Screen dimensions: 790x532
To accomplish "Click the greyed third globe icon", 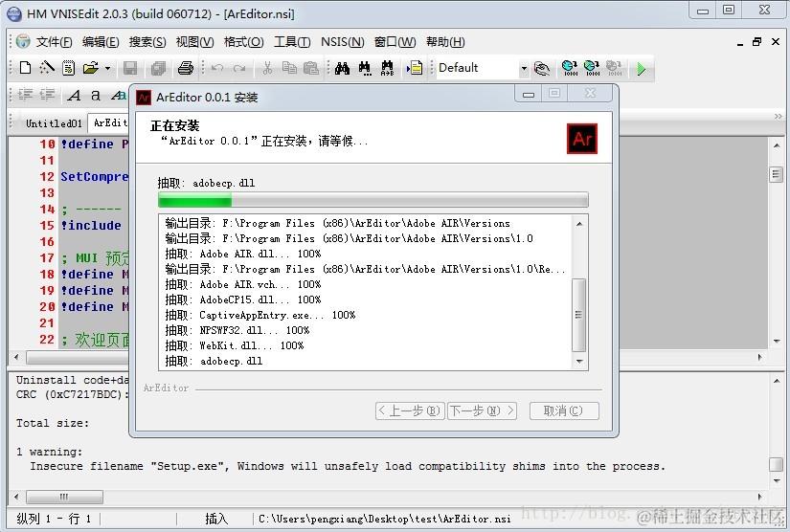I will click(614, 68).
